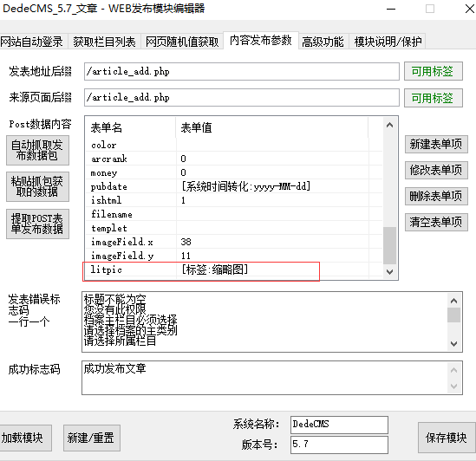
Task: Open the 获取栏目列表 tab
Action: 104,42
